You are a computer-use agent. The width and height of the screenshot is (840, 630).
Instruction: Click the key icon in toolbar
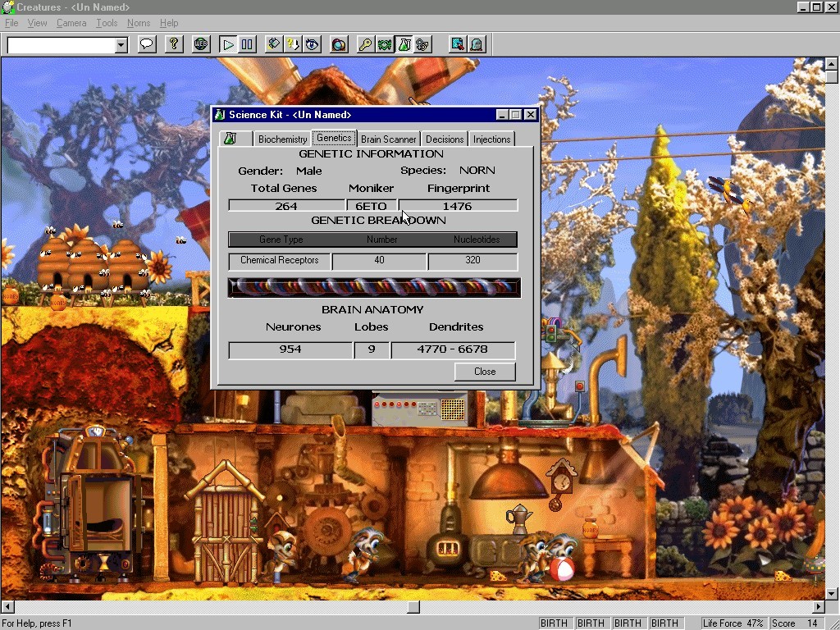[366, 44]
